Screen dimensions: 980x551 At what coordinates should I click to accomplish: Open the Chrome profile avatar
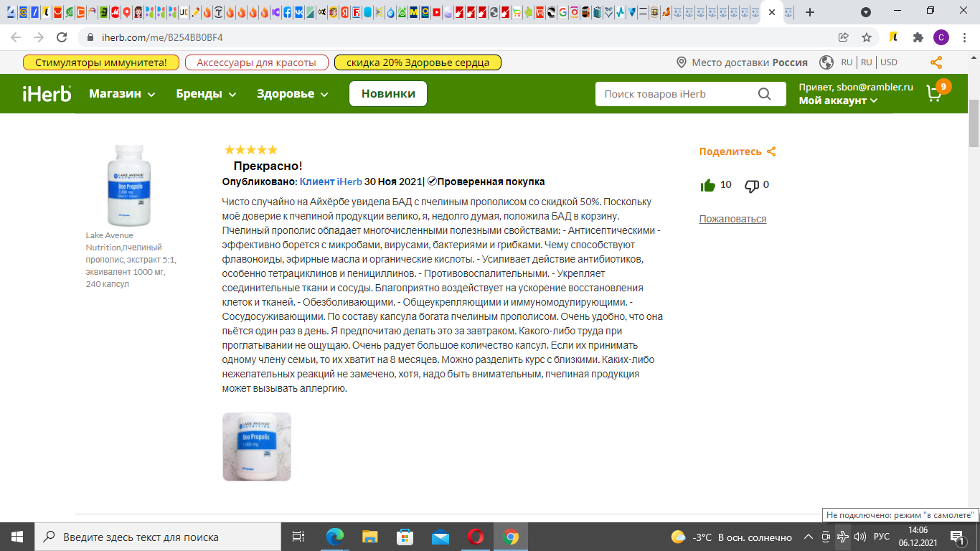point(941,37)
